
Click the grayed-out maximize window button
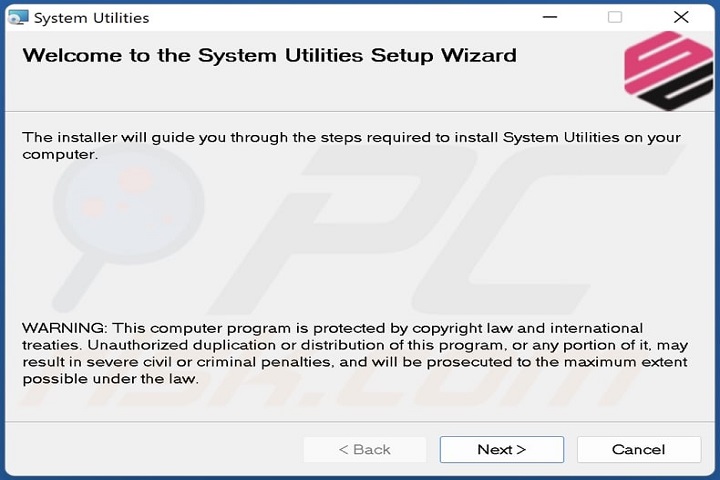(615, 17)
